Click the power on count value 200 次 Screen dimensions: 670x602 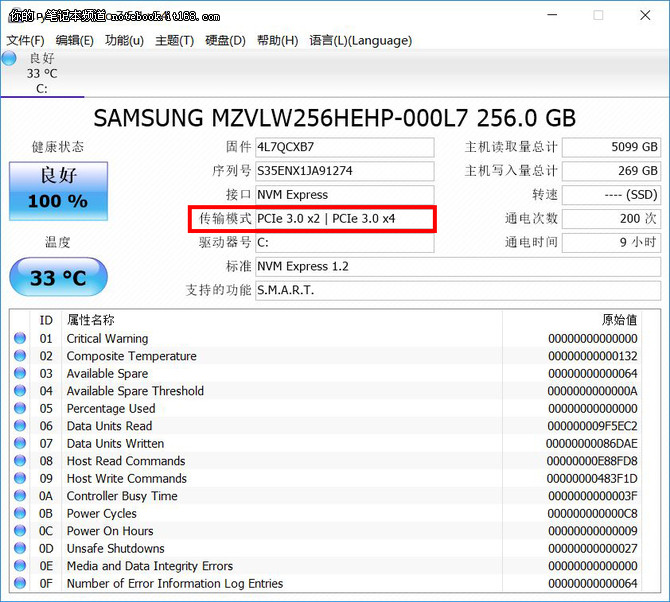(611, 219)
